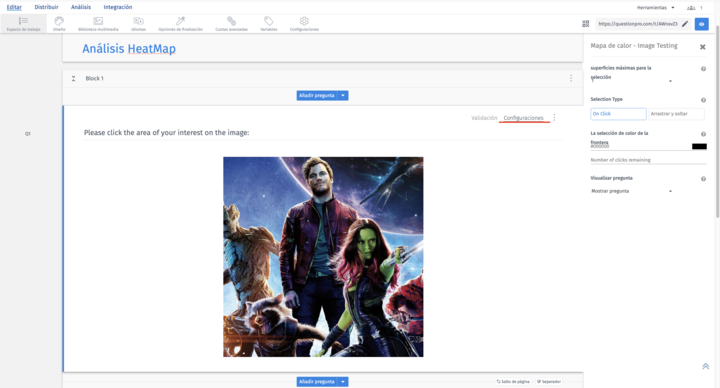
Task: Close the Mapa de calor settings panel
Action: (x=703, y=47)
